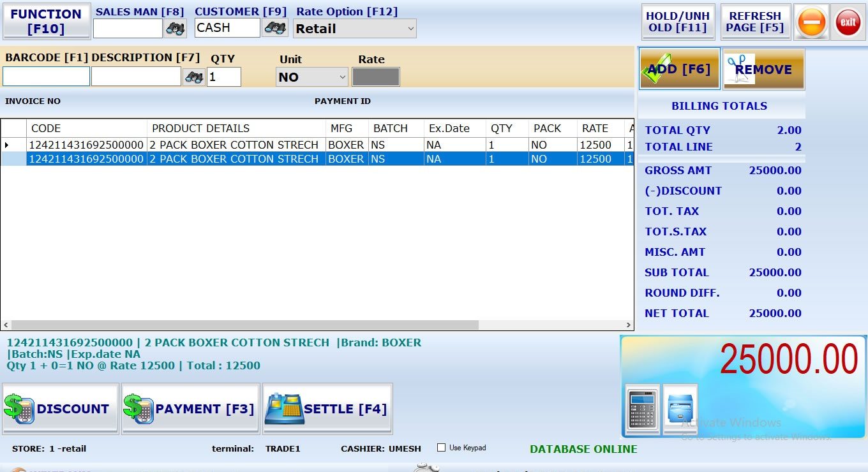Image resolution: width=868 pixels, height=472 pixels.
Task: Focus the SALES MAN input field
Action: point(128,28)
